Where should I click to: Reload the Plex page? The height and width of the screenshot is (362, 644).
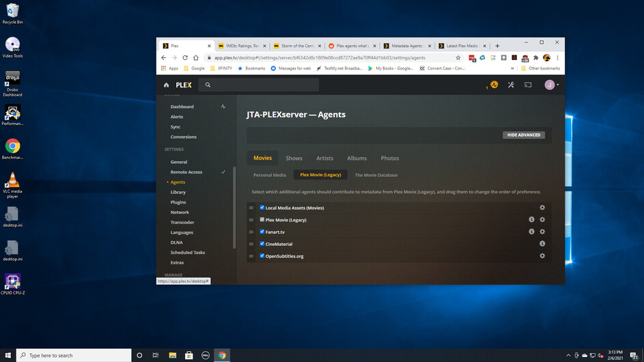tap(185, 57)
